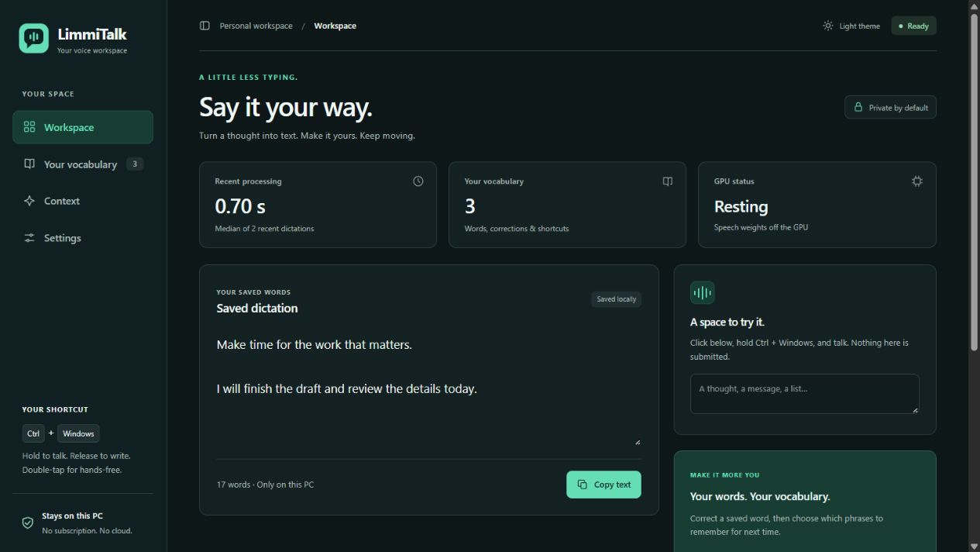Click the vocabulary count badge 3 in sidebar
The width and height of the screenshot is (980, 552).
click(135, 164)
